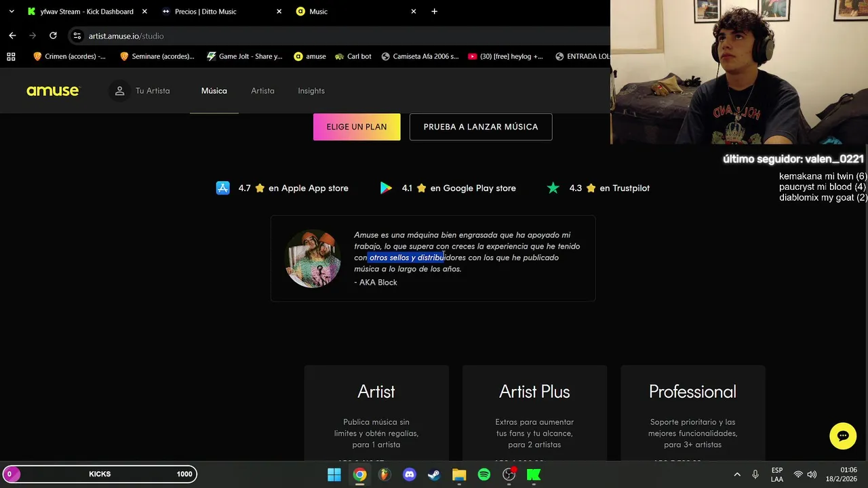Click the 4.7 en Apple App store rating
This screenshot has width=868, height=488.
pyautogui.click(x=293, y=188)
